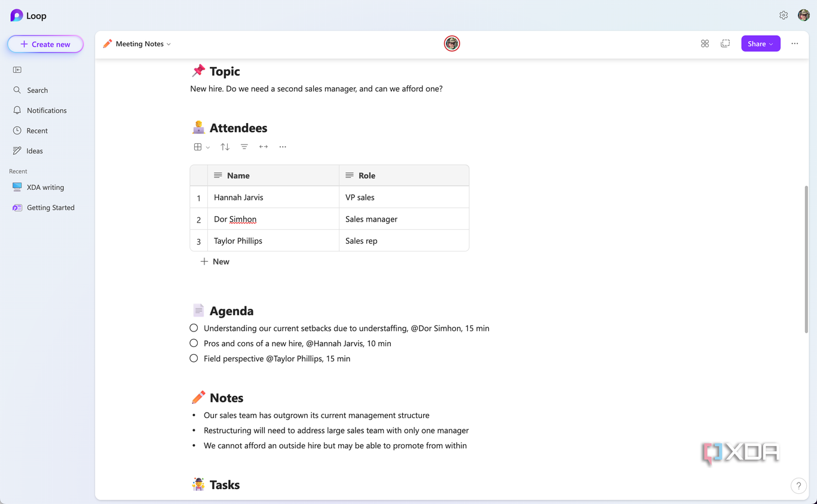This screenshot has width=817, height=504.
Task: Open the account profile picture
Action: pos(804,16)
